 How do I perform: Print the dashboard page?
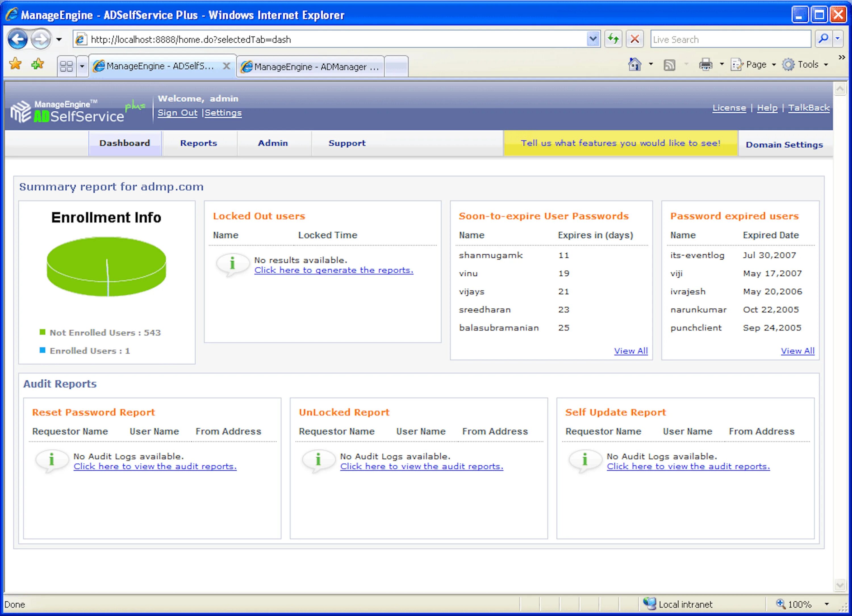pos(705,64)
